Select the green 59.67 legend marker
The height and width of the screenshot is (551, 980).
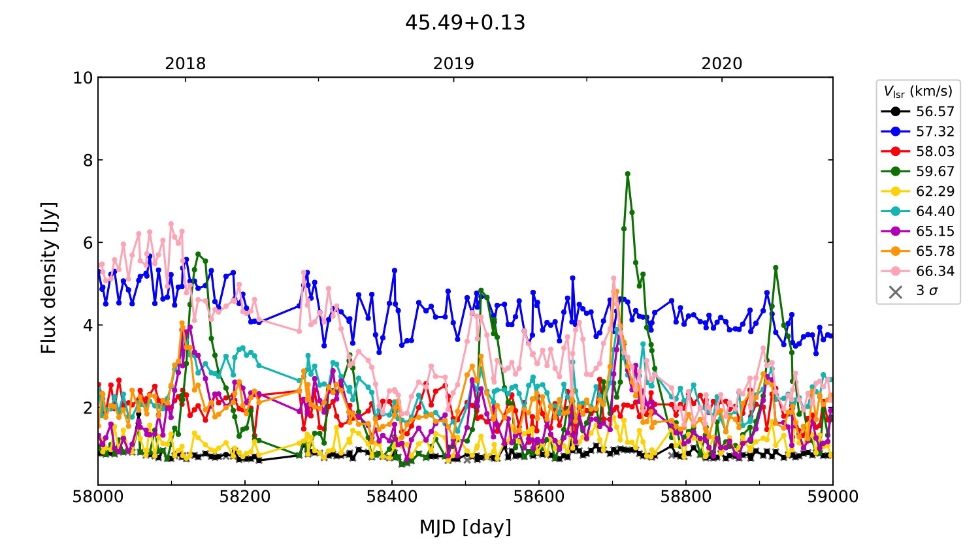(895, 172)
